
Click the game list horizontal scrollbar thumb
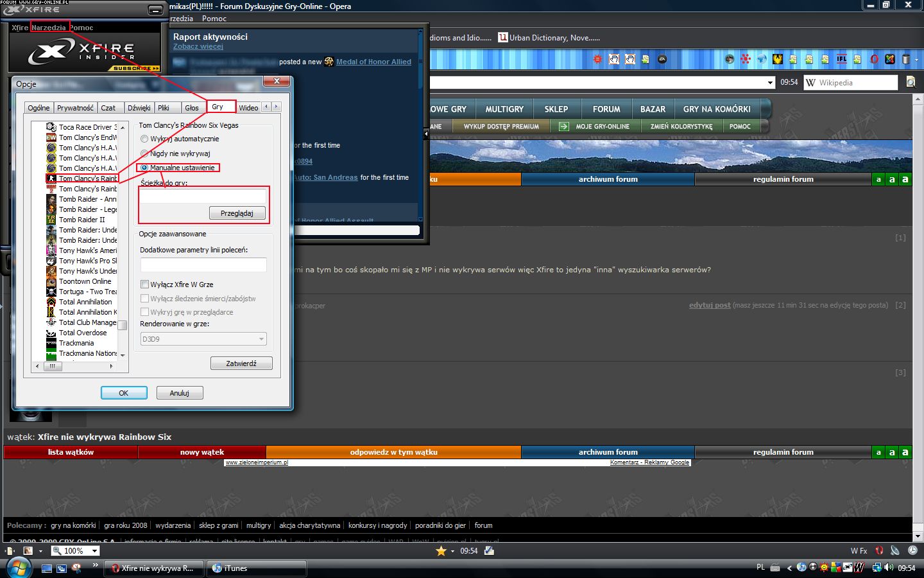pyautogui.click(x=53, y=366)
